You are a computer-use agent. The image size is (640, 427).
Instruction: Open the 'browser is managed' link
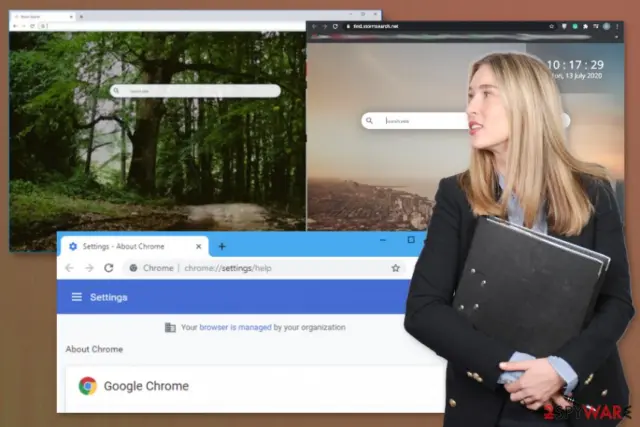pos(235,327)
